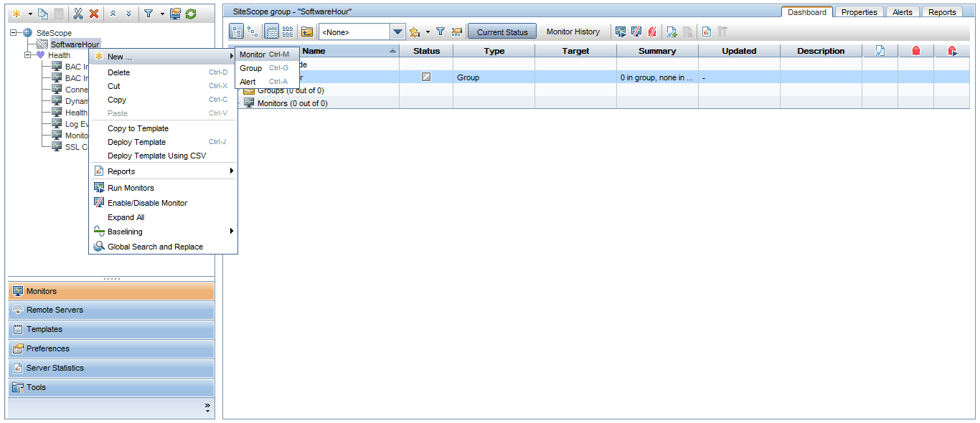Choose Deploy Template in context menu
The height and width of the screenshot is (423, 980).
[136, 142]
